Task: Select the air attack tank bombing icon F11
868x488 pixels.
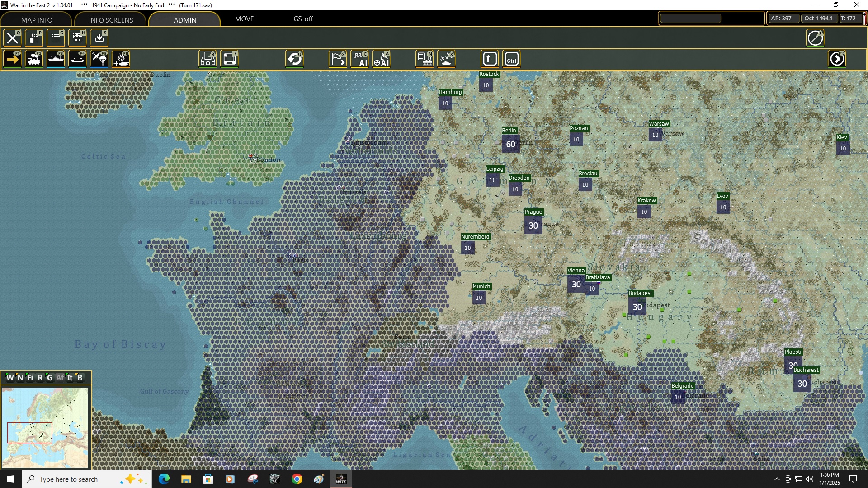Action: click(x=121, y=59)
